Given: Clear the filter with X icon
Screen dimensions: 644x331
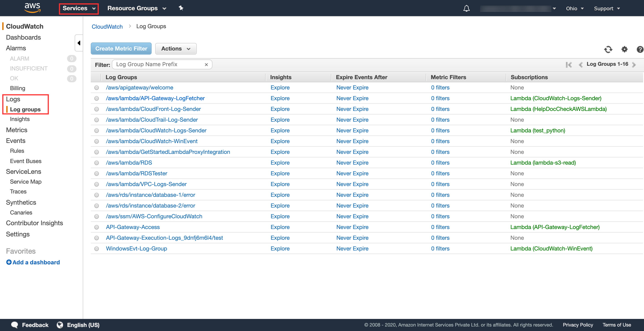Looking at the screenshot, I should click(x=206, y=64).
